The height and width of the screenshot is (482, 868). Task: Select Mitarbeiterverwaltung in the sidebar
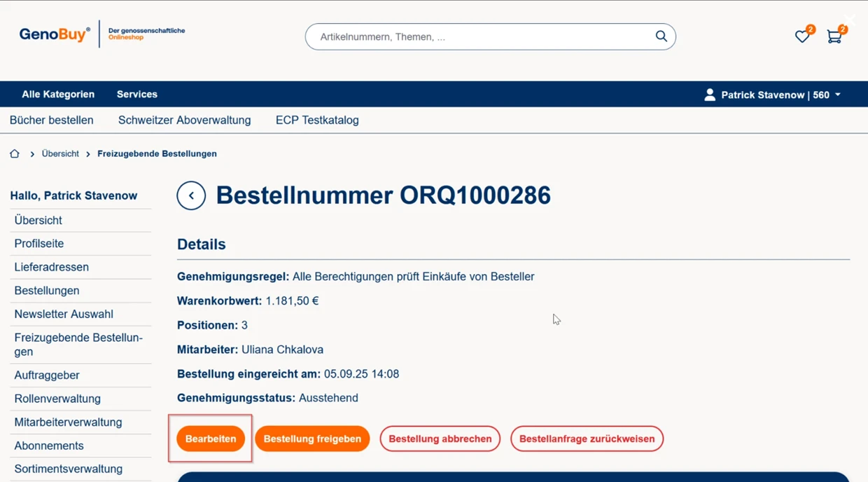[x=68, y=422]
